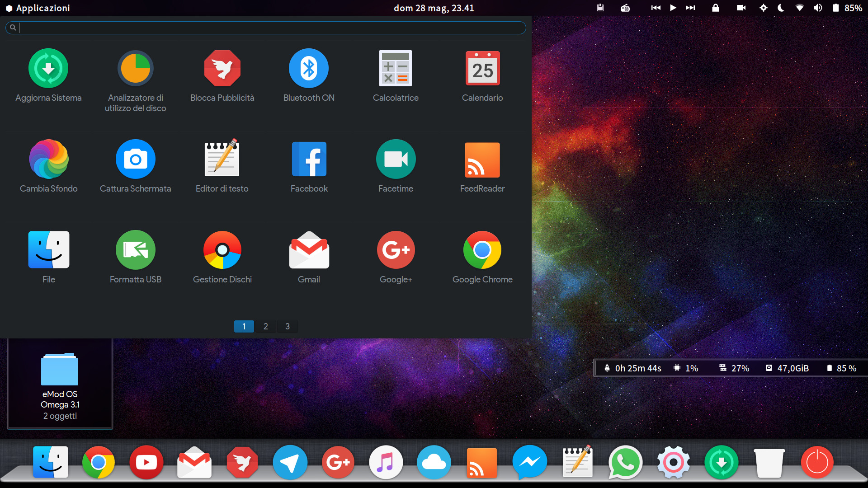
Task: Open system updater from the dock
Action: click(x=722, y=462)
